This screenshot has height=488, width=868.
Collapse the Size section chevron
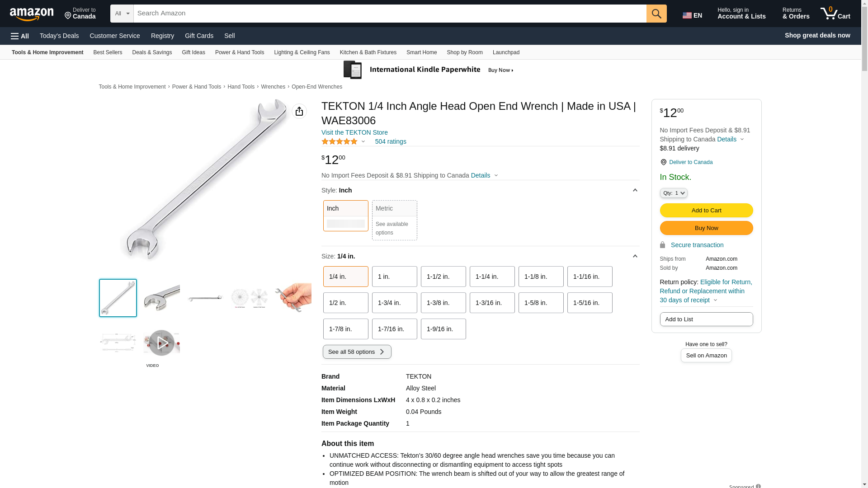pyautogui.click(x=635, y=256)
